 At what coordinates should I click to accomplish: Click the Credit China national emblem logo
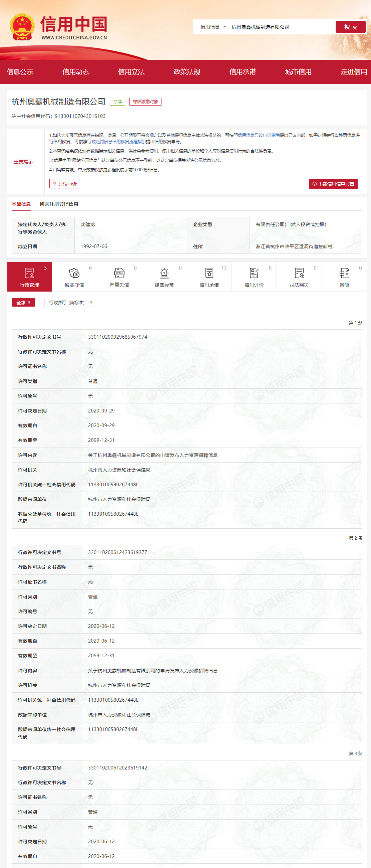coord(22,27)
